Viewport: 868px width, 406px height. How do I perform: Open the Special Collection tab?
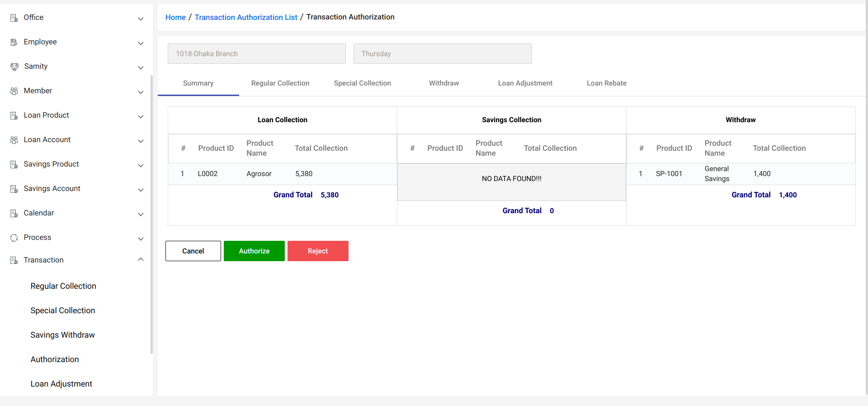362,83
